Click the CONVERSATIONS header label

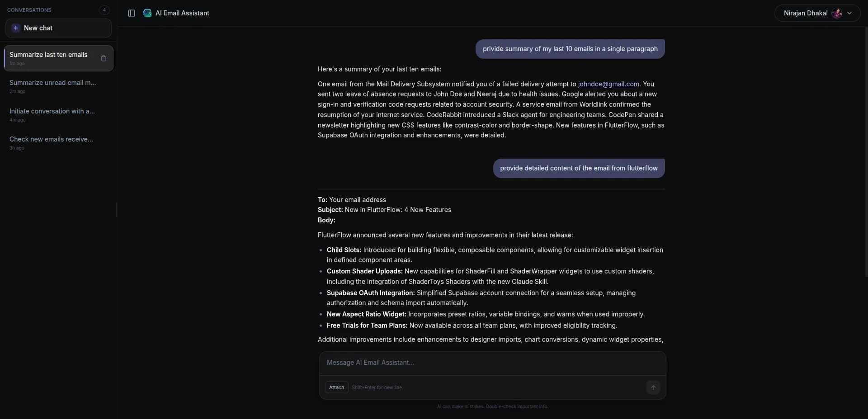tap(29, 10)
